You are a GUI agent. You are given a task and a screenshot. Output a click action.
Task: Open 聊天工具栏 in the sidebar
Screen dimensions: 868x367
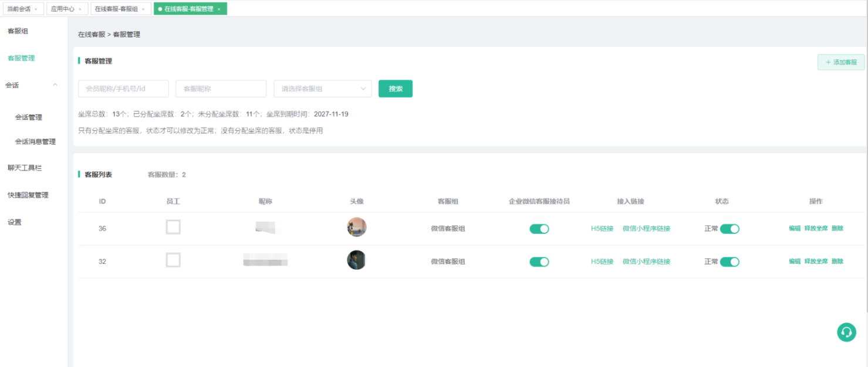25,168
